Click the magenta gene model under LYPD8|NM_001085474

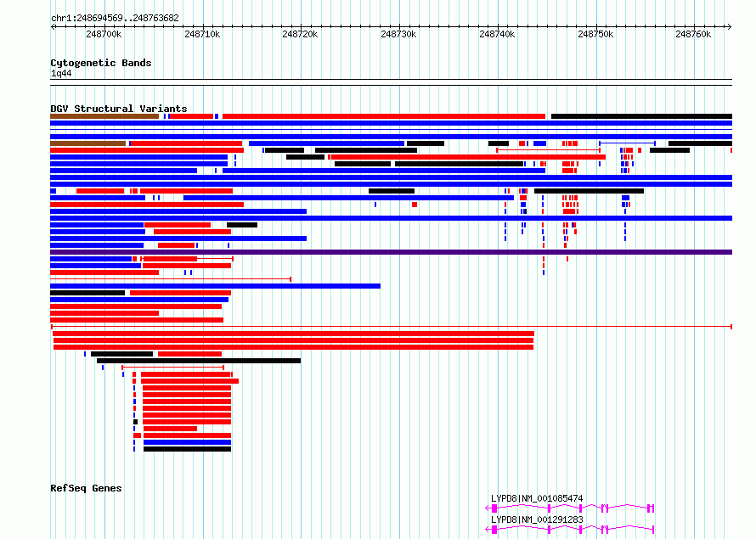[x=569, y=508]
